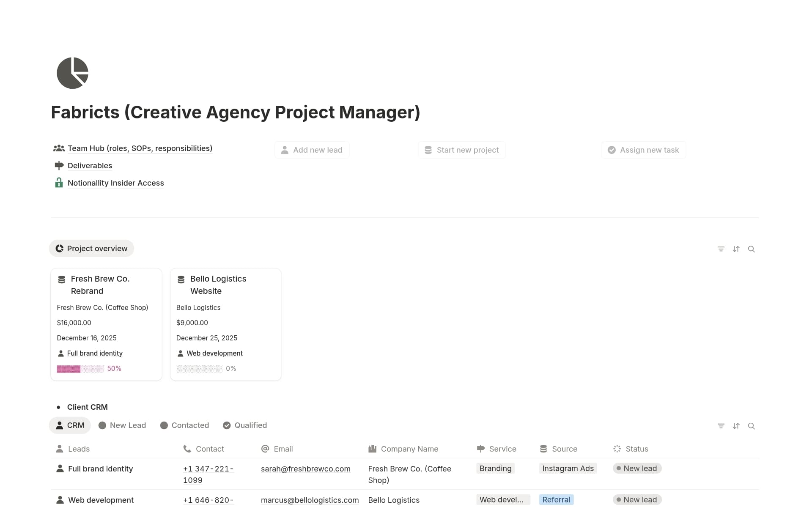The image size is (812, 507).
Task: Open the New lead status dropdown for Fresh Brew
Action: [636, 468]
